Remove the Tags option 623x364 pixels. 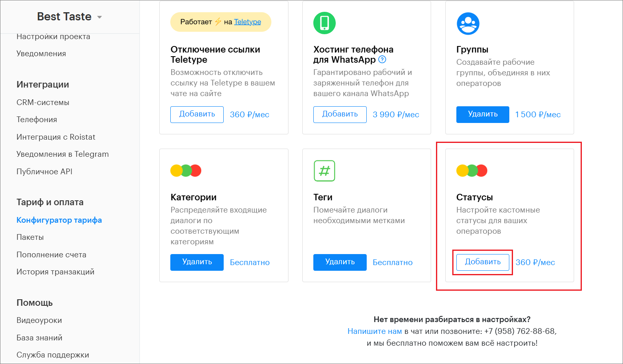pyautogui.click(x=340, y=262)
